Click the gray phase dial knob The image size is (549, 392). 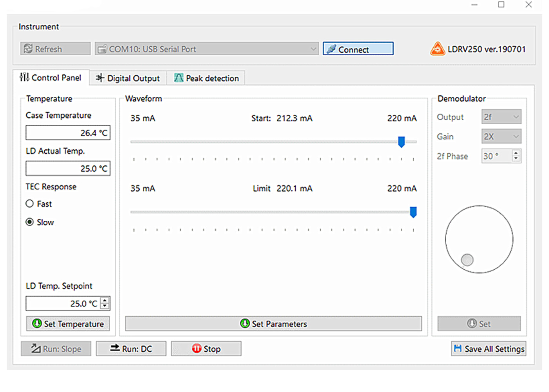point(467,260)
